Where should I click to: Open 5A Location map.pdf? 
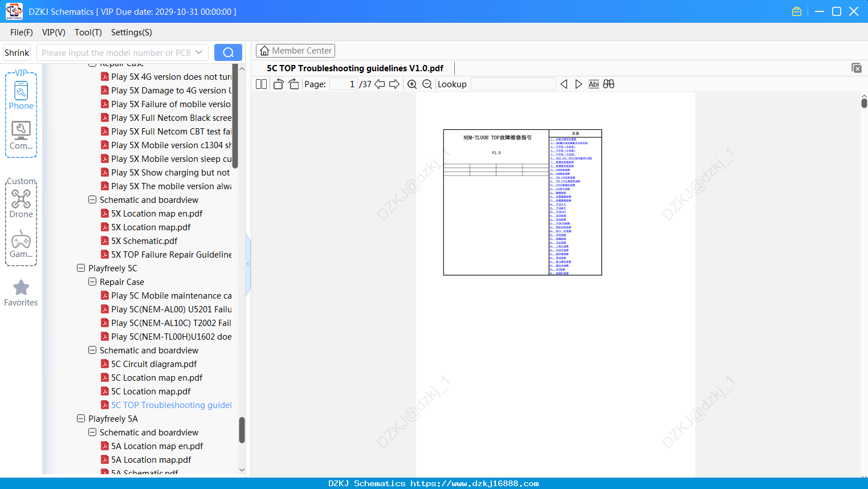tap(151, 459)
